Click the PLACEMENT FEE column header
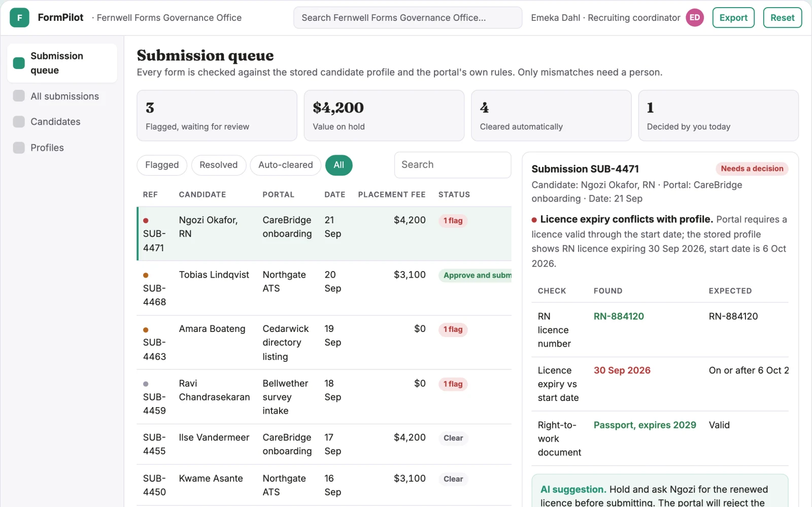The height and width of the screenshot is (507, 812). point(392,194)
